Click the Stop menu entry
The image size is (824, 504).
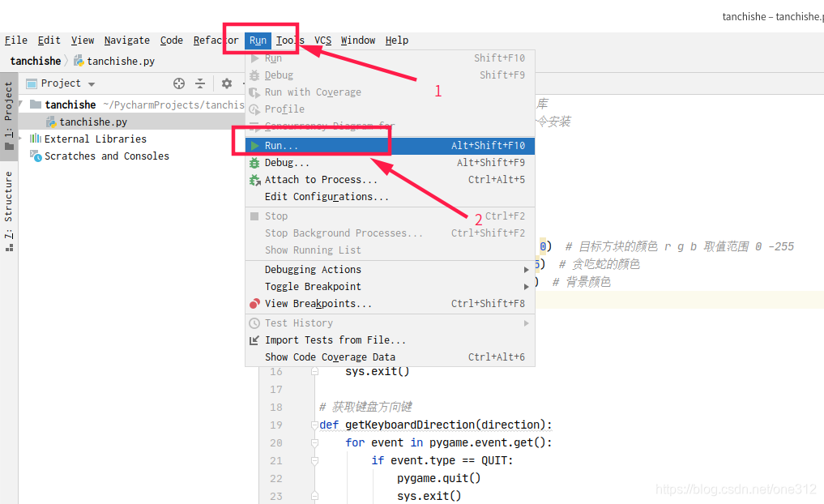(390, 216)
